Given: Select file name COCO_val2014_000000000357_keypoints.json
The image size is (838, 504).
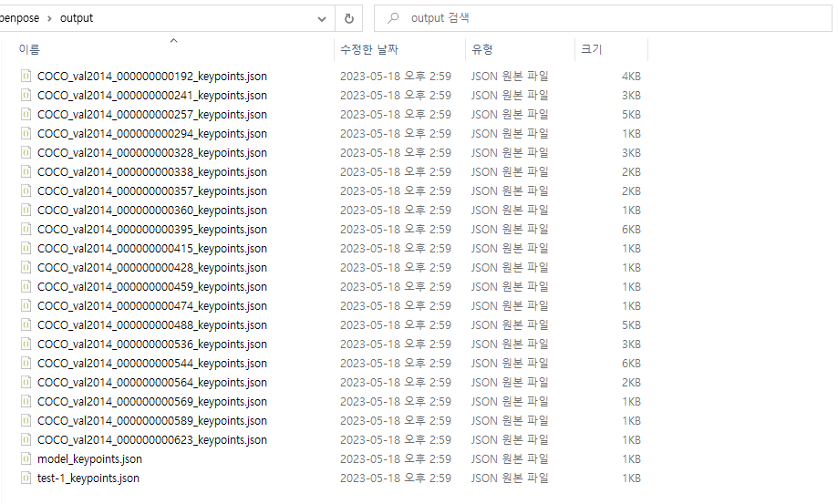Looking at the screenshot, I should click(x=152, y=191).
